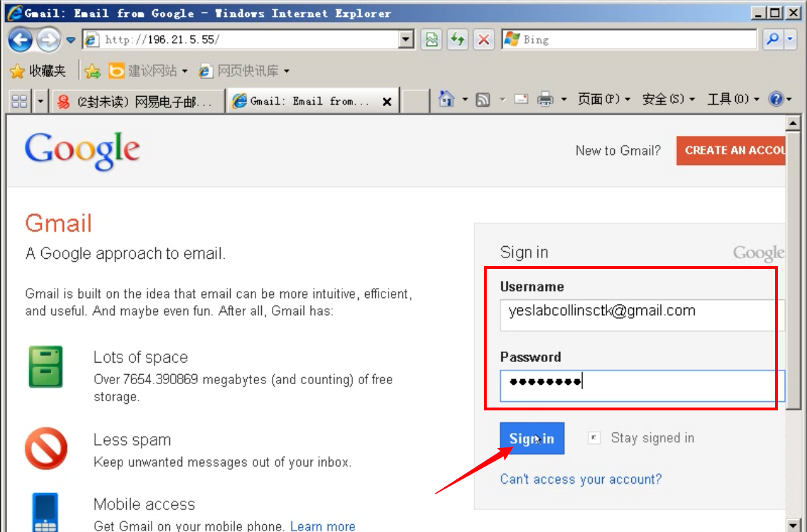This screenshot has height=532, width=807.
Task: Click the red Gmail heading
Action: (58, 223)
